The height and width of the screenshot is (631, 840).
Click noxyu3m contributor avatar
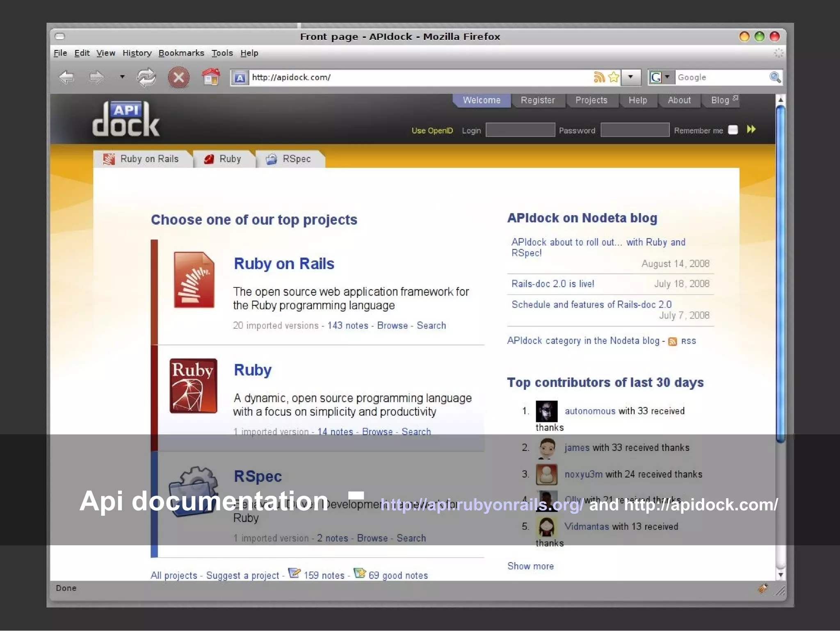pos(547,474)
